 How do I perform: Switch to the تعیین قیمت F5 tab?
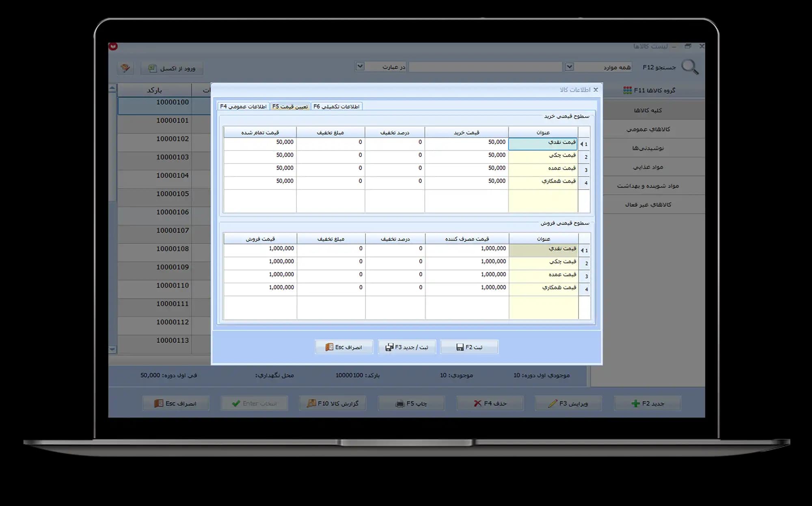[290, 106]
